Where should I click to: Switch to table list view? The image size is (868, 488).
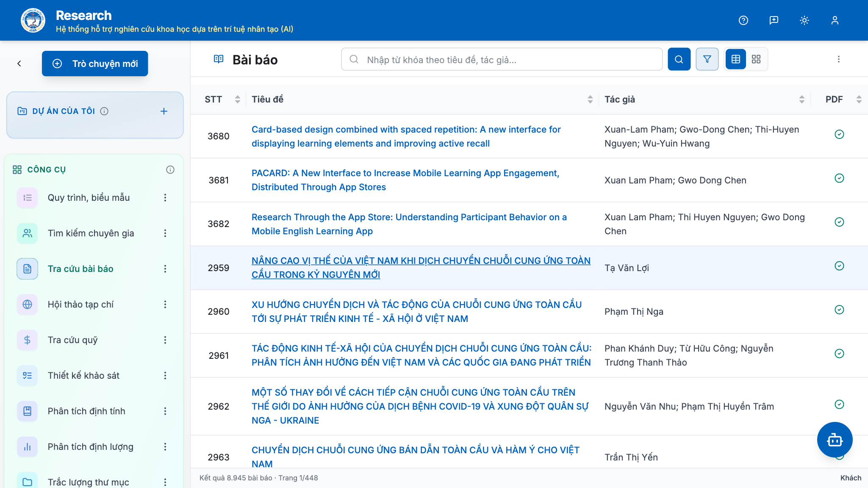tap(736, 59)
